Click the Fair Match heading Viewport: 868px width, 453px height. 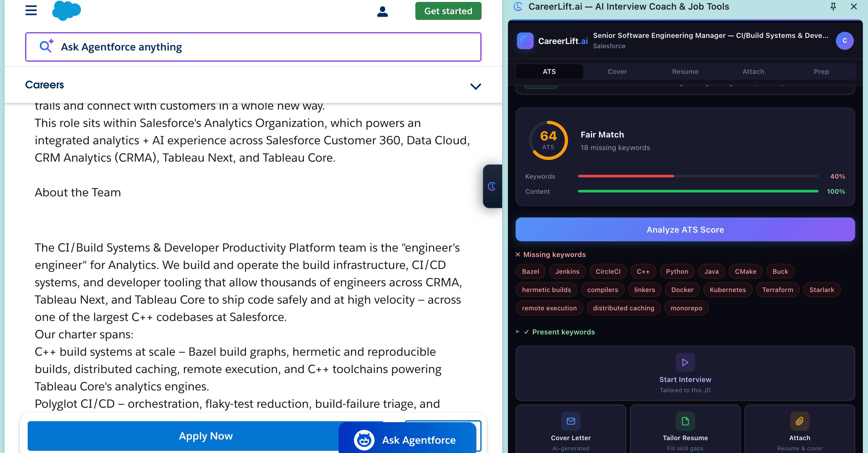(602, 134)
